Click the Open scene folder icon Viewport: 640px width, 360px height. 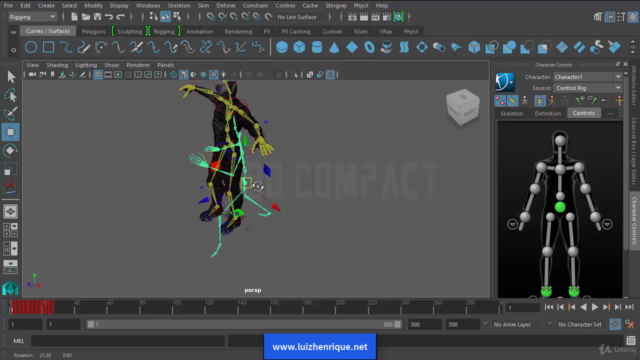coord(86,17)
